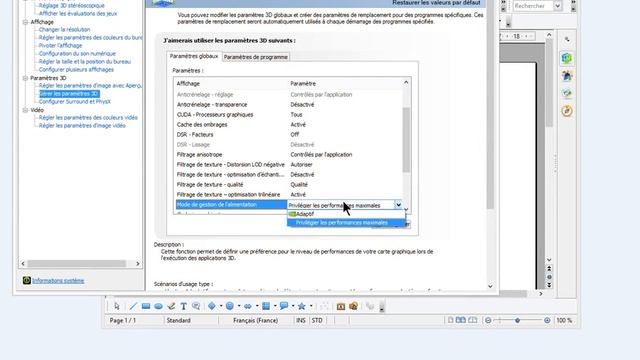
Task: Select CUDA - Processeurs graphiques row
Action: click(289, 115)
